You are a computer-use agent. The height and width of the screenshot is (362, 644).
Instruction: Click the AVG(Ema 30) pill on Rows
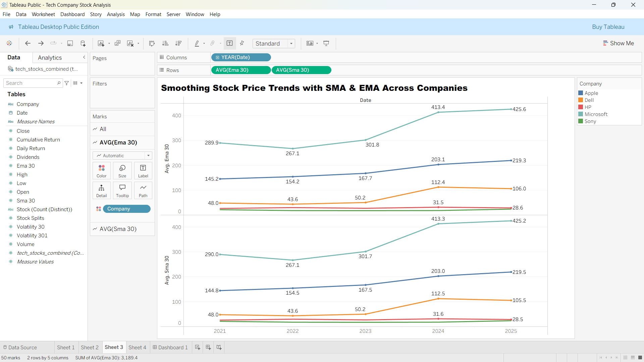point(241,70)
